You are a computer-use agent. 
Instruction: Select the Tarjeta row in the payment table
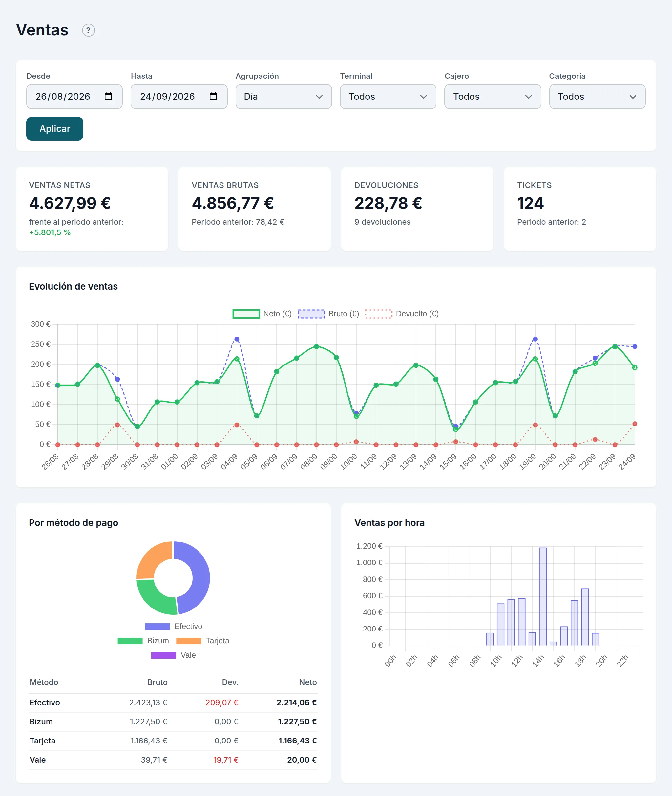click(x=173, y=741)
